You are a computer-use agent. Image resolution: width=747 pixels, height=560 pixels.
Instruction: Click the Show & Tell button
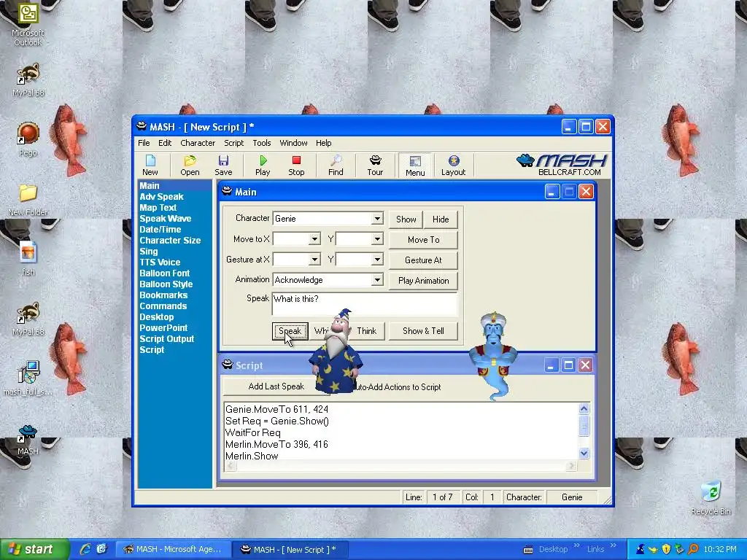[424, 331]
